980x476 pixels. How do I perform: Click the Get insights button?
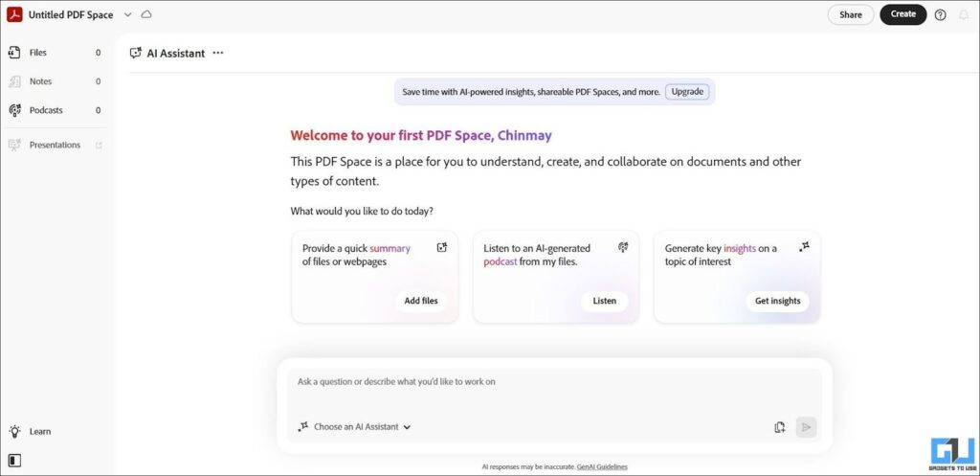(x=777, y=301)
